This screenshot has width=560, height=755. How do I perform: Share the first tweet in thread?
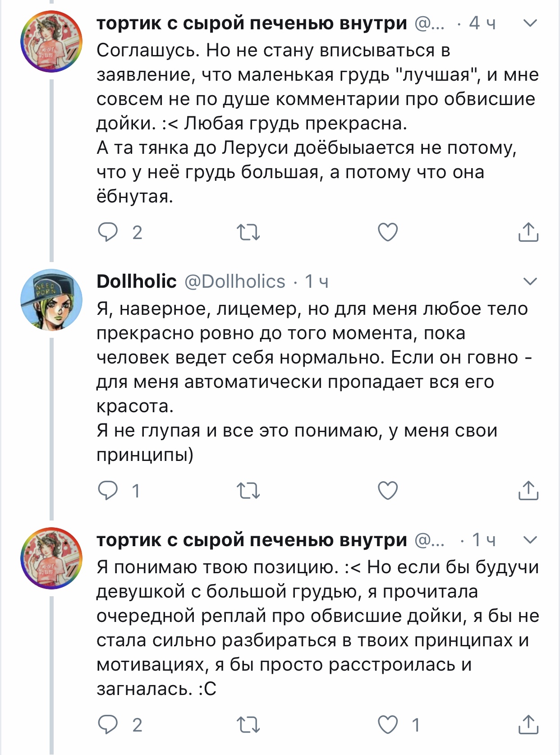528,232
